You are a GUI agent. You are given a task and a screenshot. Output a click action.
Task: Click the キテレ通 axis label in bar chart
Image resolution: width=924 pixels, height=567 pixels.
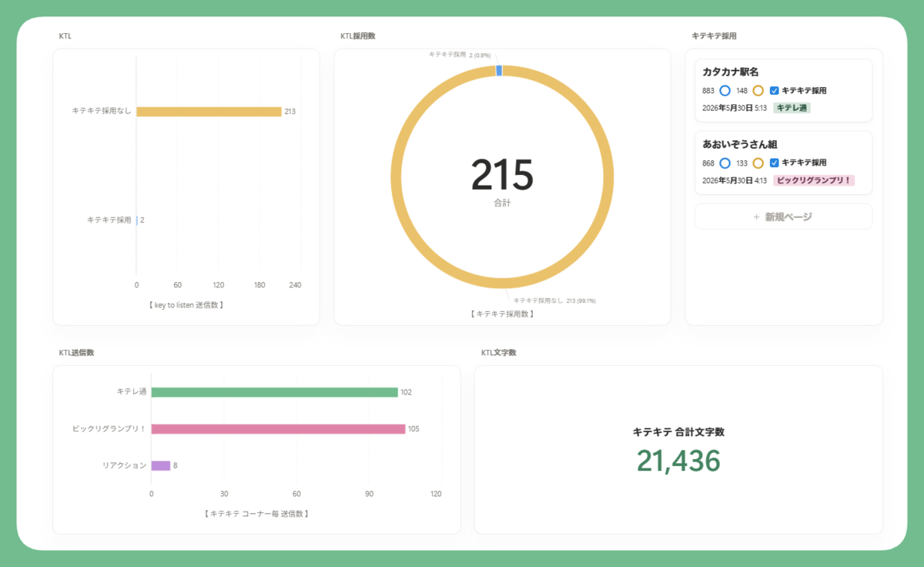(132, 391)
